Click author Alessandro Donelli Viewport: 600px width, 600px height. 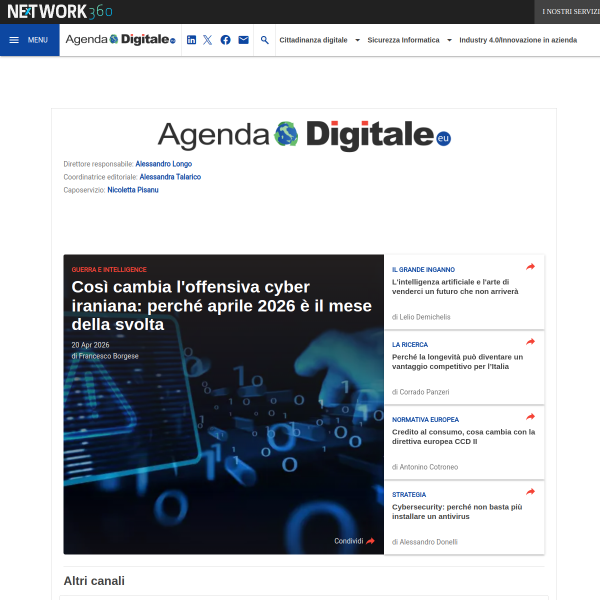[x=429, y=542]
